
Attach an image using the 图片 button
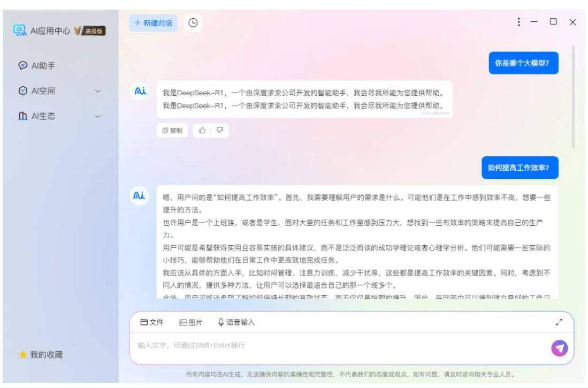pyautogui.click(x=191, y=322)
